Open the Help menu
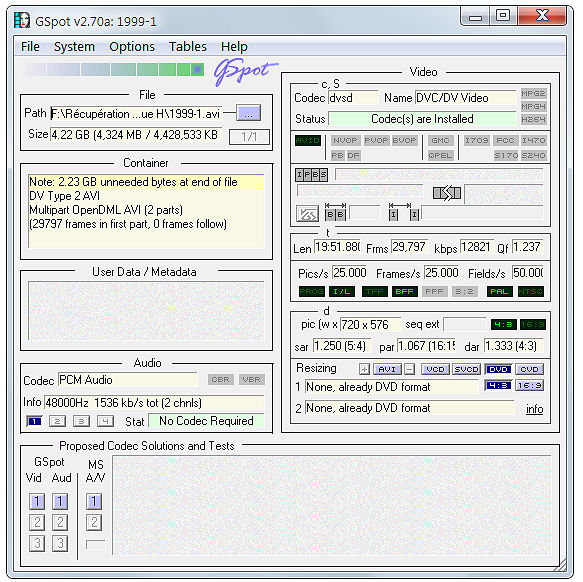Viewport: 583px width, 582px height. point(234,47)
